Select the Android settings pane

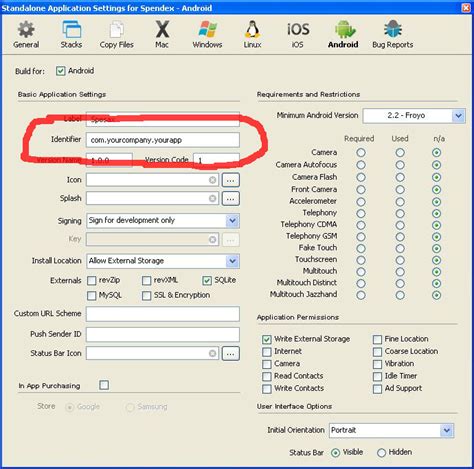(343, 35)
